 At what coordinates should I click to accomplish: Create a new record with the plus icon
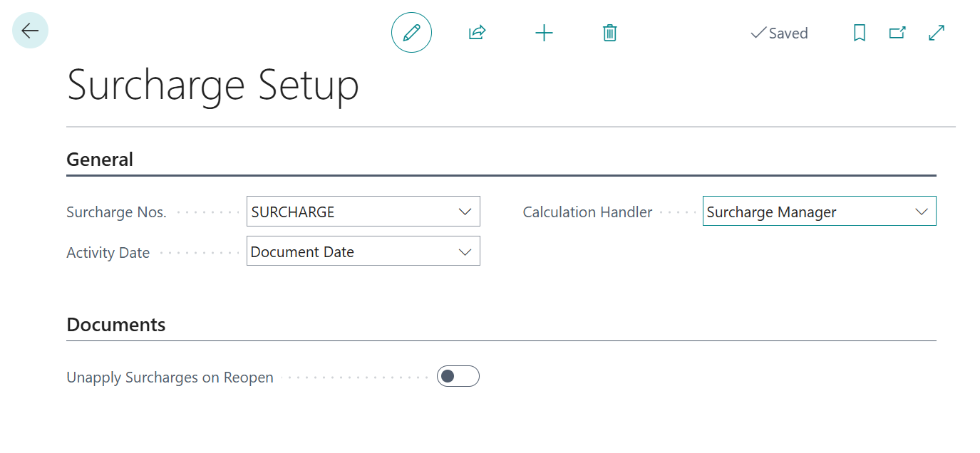coord(544,32)
